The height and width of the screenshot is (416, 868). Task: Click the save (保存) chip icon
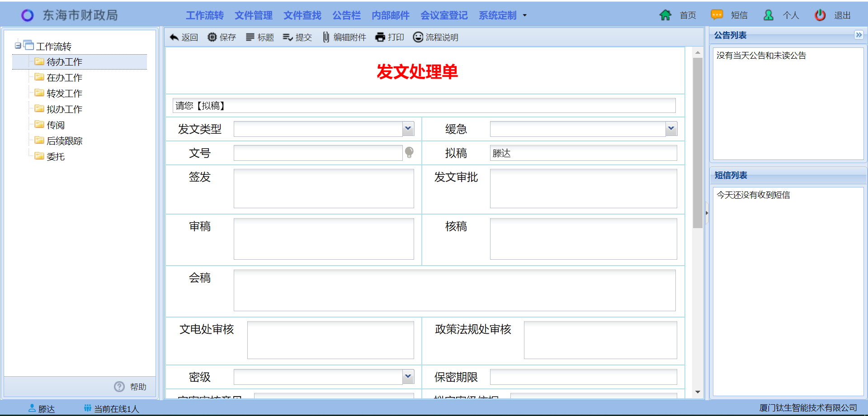[212, 37]
